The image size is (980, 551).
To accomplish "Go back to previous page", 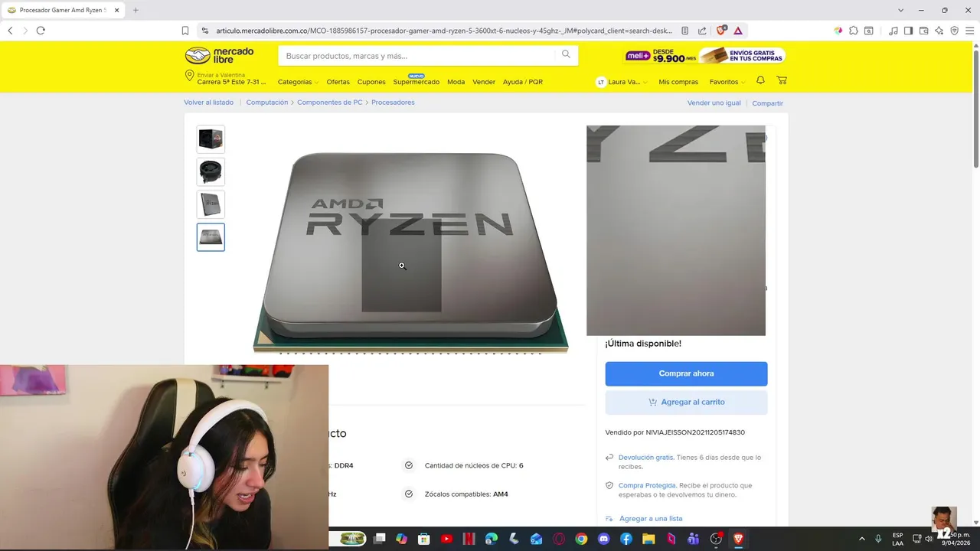I will click(10, 31).
